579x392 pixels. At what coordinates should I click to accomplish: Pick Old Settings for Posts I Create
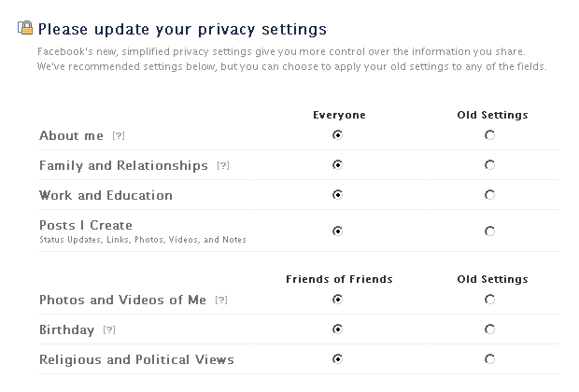tap(490, 231)
